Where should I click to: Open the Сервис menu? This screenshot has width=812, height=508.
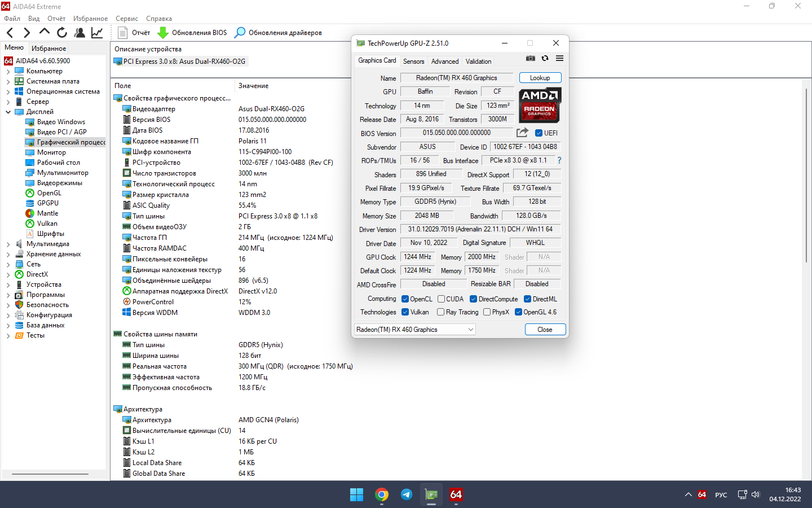click(127, 19)
